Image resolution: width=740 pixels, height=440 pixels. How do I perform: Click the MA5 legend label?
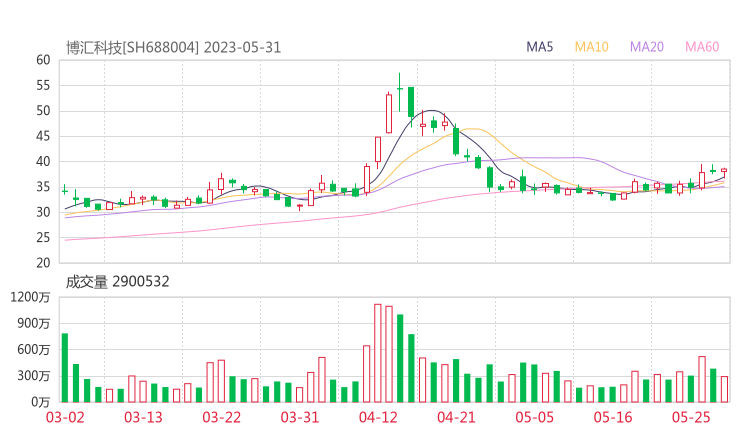click(539, 47)
